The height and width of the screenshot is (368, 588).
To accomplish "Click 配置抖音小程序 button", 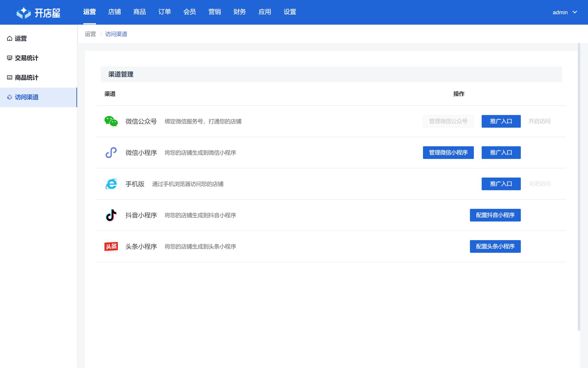I will (x=495, y=215).
